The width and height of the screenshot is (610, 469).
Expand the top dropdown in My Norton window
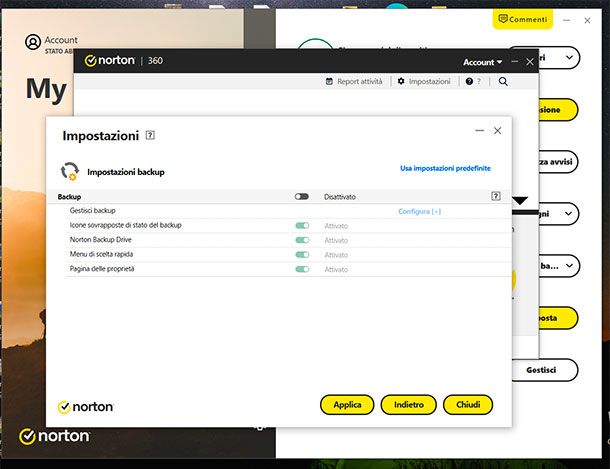569,58
